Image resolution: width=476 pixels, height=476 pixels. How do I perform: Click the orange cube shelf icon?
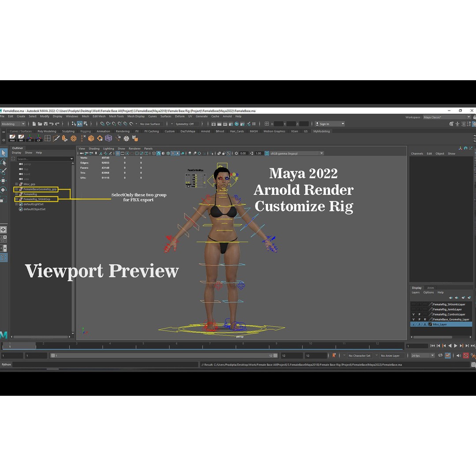pos(91,138)
